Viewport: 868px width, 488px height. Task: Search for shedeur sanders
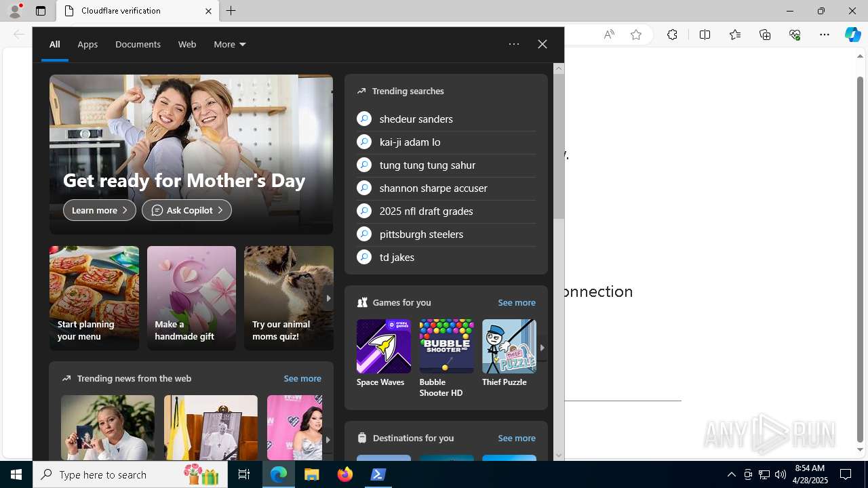click(446, 119)
